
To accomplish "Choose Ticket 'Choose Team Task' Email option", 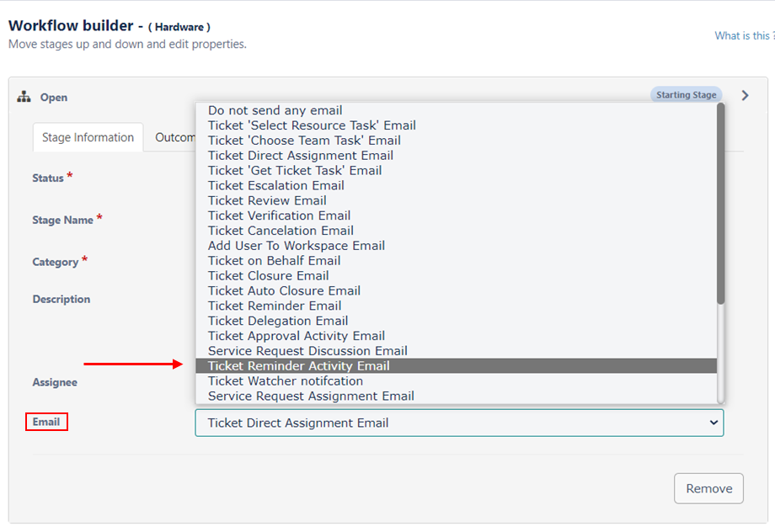I will (x=457, y=141).
